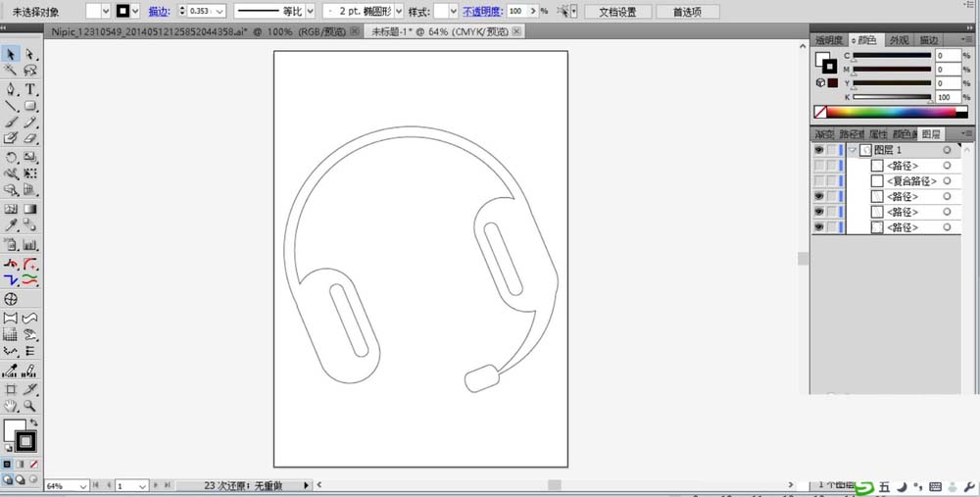Click the 文档设置 button
This screenshot has height=497, width=980.
pos(617,12)
